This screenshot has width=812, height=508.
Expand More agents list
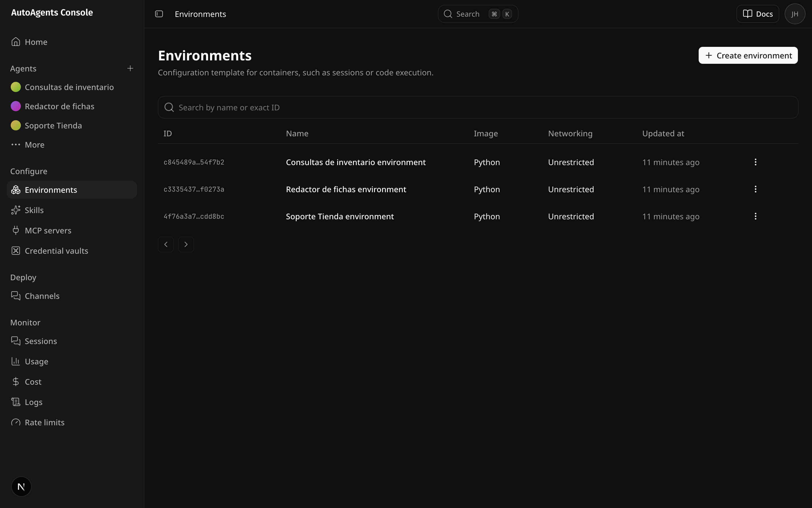pyautogui.click(x=71, y=144)
